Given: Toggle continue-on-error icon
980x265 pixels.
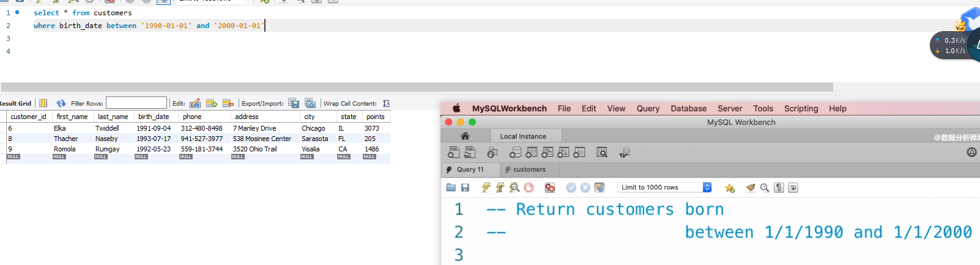Looking at the screenshot, I should point(550,187).
